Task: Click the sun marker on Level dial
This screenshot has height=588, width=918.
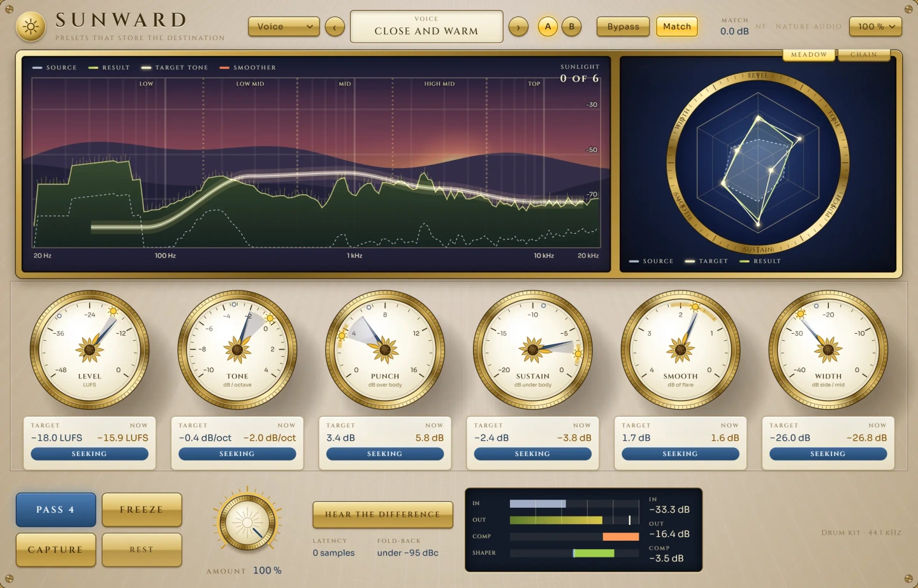Action: coord(113,312)
